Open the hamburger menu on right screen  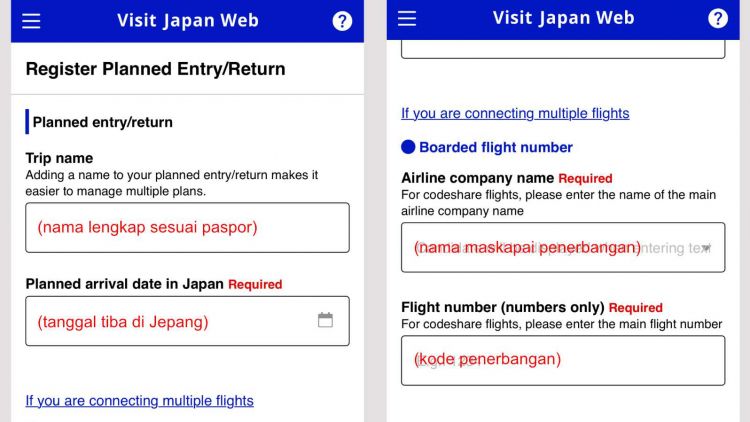(407, 19)
